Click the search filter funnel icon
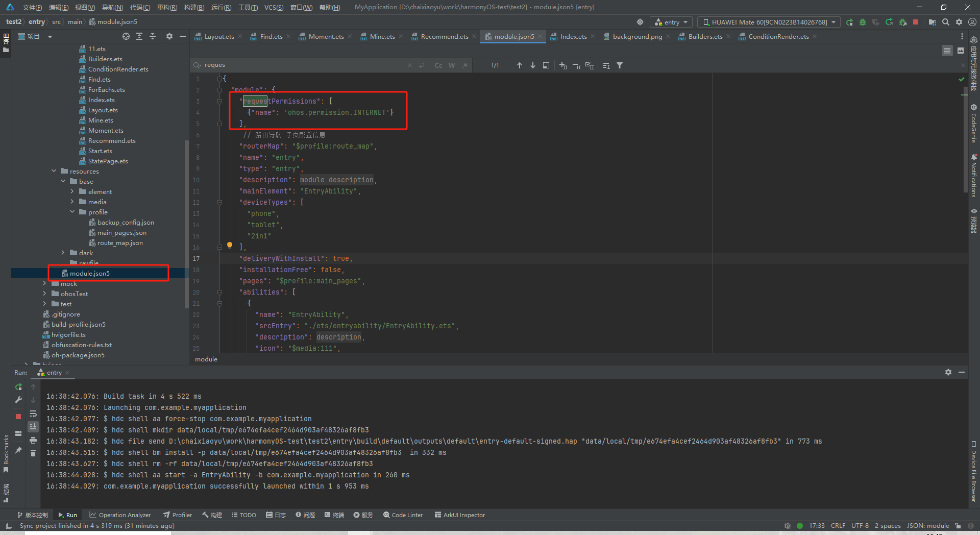The width and height of the screenshot is (980, 535). (x=620, y=65)
